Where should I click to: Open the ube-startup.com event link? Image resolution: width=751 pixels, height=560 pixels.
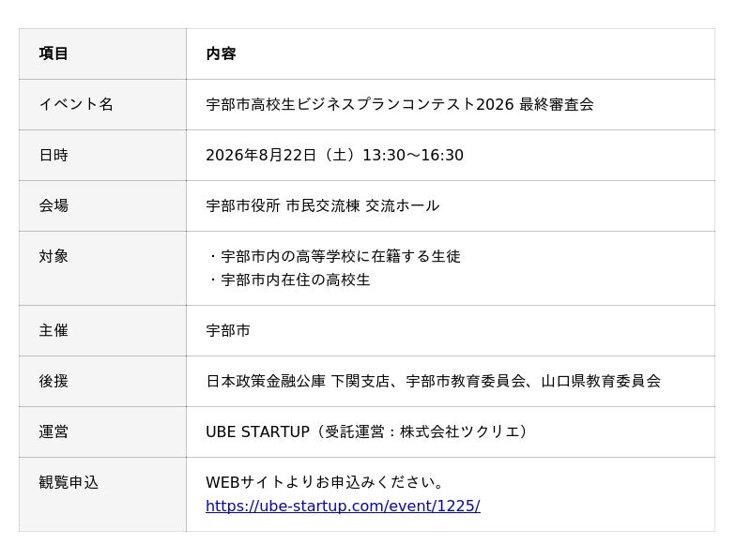point(343,506)
